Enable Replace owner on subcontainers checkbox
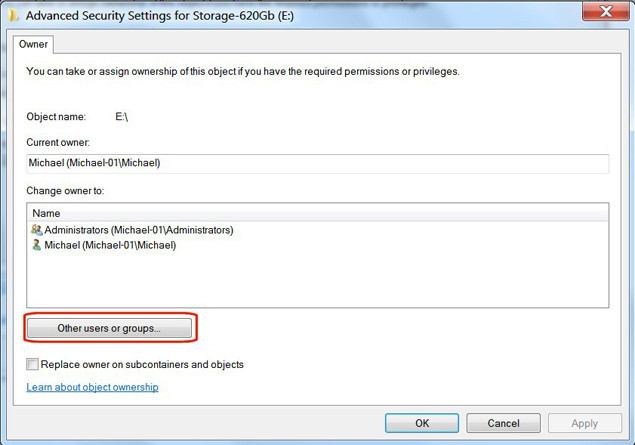 [33, 365]
